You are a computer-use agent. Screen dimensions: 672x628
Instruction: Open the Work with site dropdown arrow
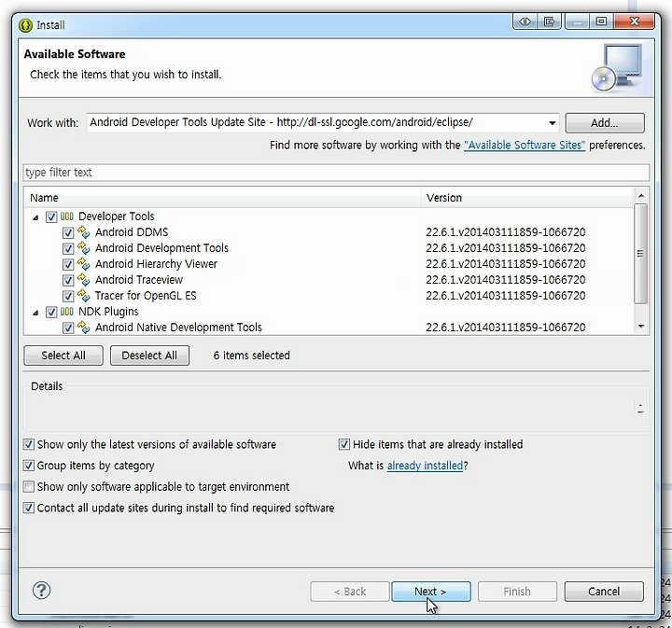point(552,123)
